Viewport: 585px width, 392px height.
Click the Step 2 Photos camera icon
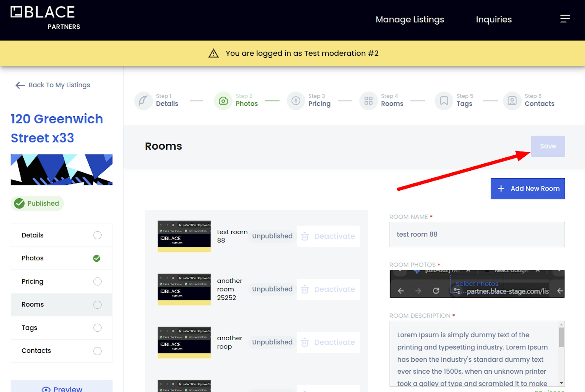(223, 101)
